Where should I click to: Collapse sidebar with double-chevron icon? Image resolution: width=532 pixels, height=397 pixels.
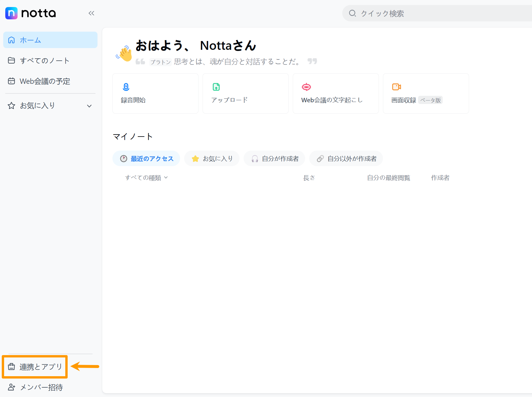click(x=91, y=13)
